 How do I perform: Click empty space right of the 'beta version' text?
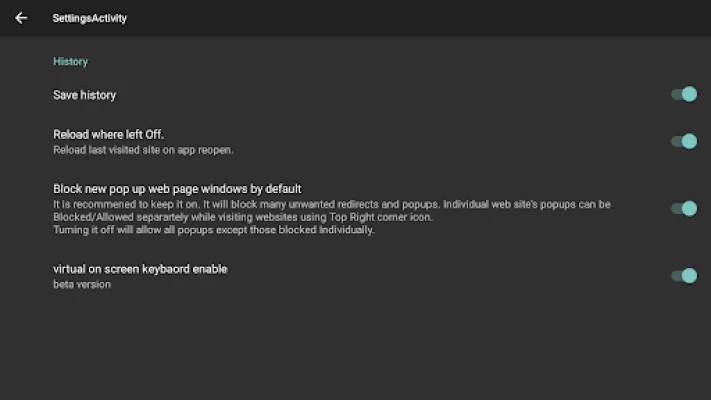coord(380,284)
